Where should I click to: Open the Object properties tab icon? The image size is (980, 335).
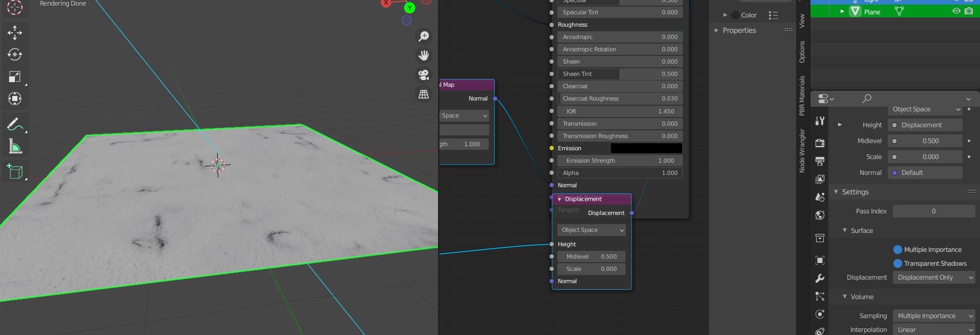coord(820,261)
